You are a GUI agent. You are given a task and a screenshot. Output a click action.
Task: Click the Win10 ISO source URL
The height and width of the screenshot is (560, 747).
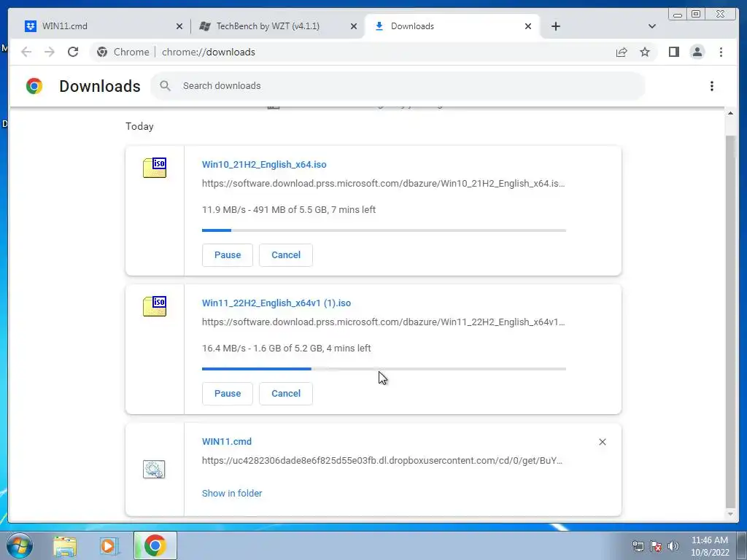click(x=384, y=183)
